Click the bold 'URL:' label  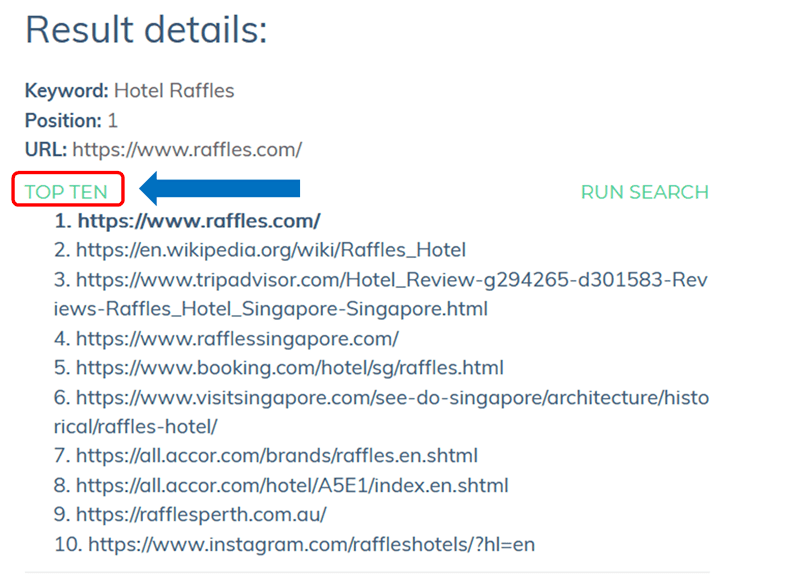click(46, 150)
